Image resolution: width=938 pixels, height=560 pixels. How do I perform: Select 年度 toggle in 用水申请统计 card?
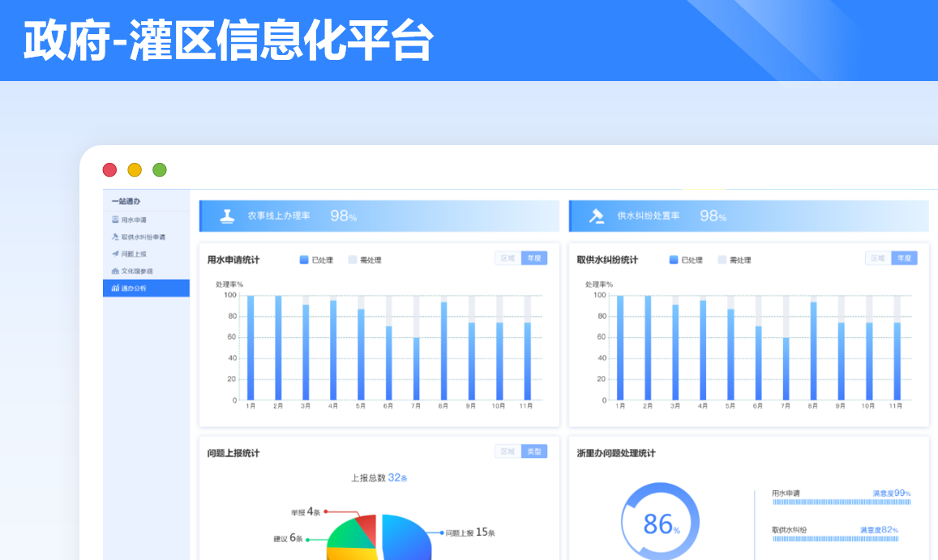coord(534,259)
